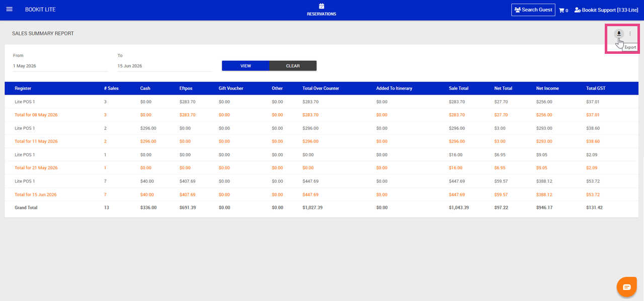
Task: Select the Total for 15 Jun 2026 row
Action: click(321, 194)
